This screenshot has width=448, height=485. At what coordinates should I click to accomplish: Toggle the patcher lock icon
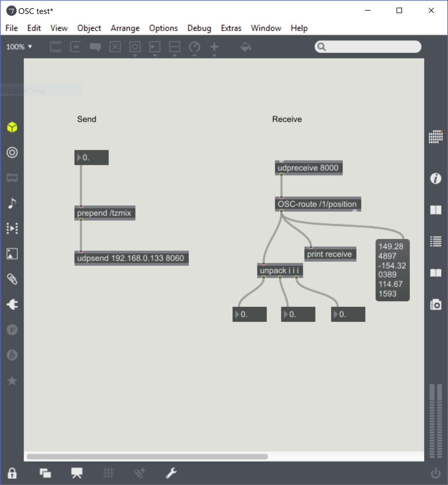(12, 473)
